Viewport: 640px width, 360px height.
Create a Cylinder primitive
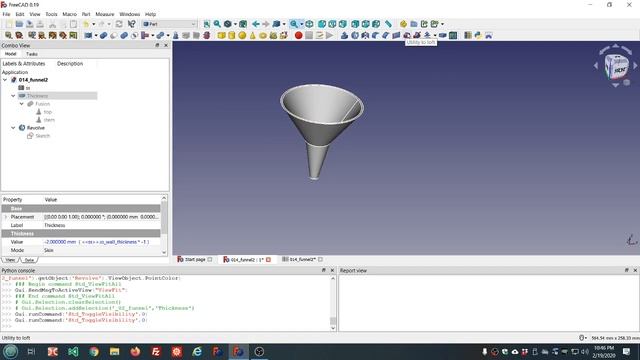231,36
